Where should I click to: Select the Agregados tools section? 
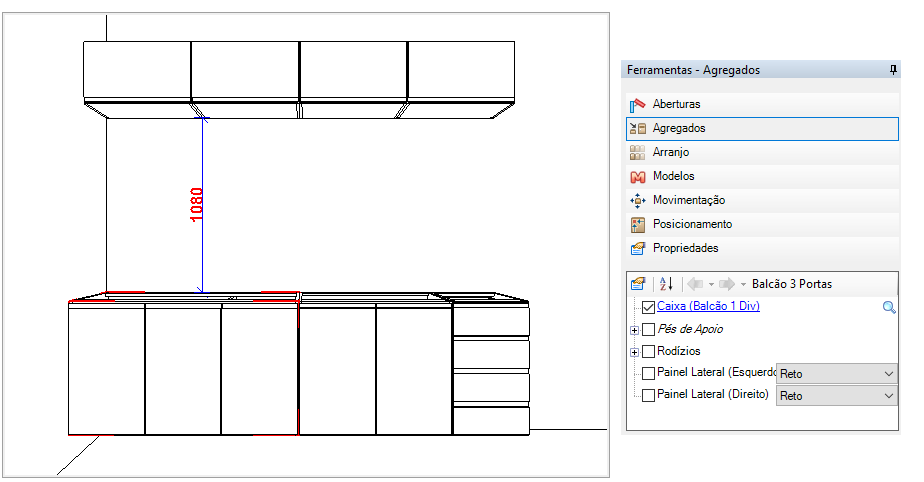click(x=762, y=128)
